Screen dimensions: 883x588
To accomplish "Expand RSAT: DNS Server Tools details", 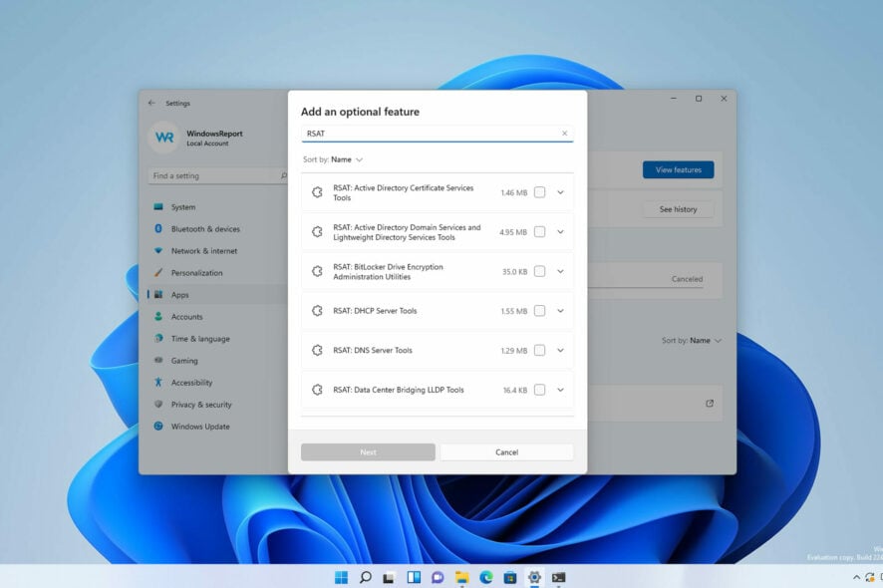I will (x=560, y=351).
